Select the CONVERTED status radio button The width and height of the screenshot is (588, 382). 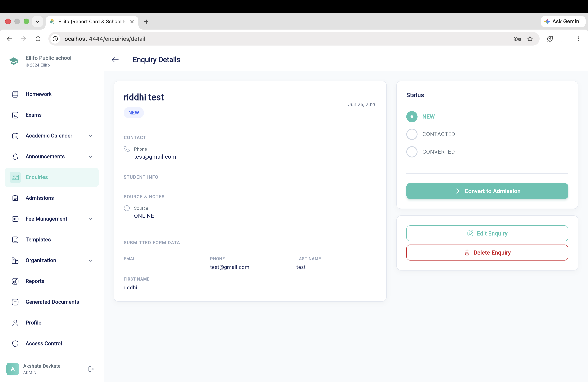[412, 152]
